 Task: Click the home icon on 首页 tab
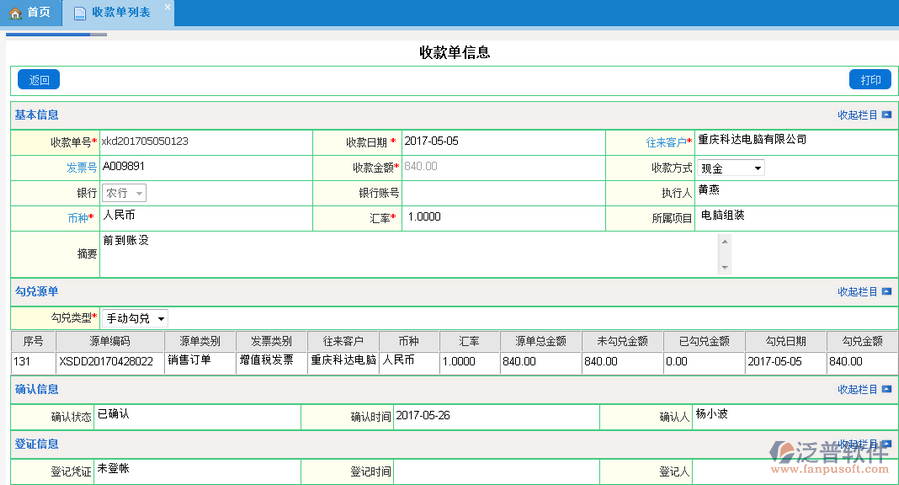15,13
